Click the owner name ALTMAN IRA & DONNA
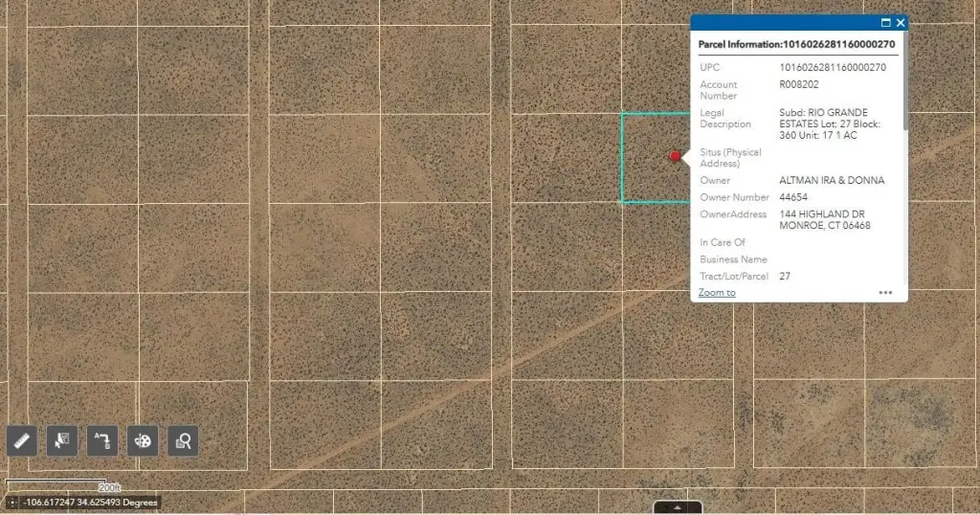Viewport: 980px width, 515px height. tap(832, 180)
